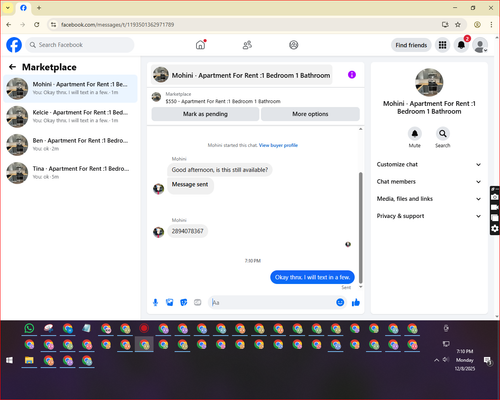500x400 pixels.
Task: Open the volume control in system tray
Action: [x=446, y=359]
